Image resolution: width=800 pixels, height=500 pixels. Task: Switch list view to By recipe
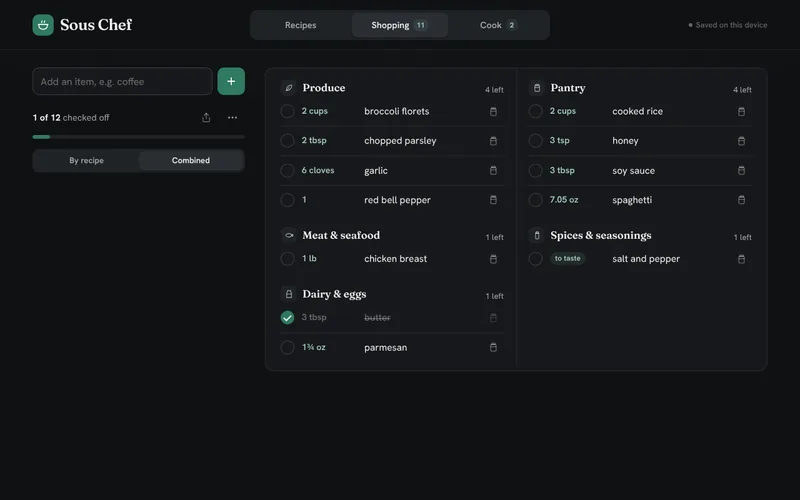click(86, 160)
